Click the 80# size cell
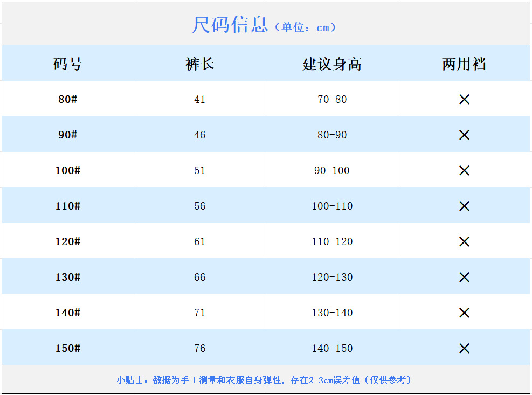This screenshot has height=395, width=532. tap(67, 99)
